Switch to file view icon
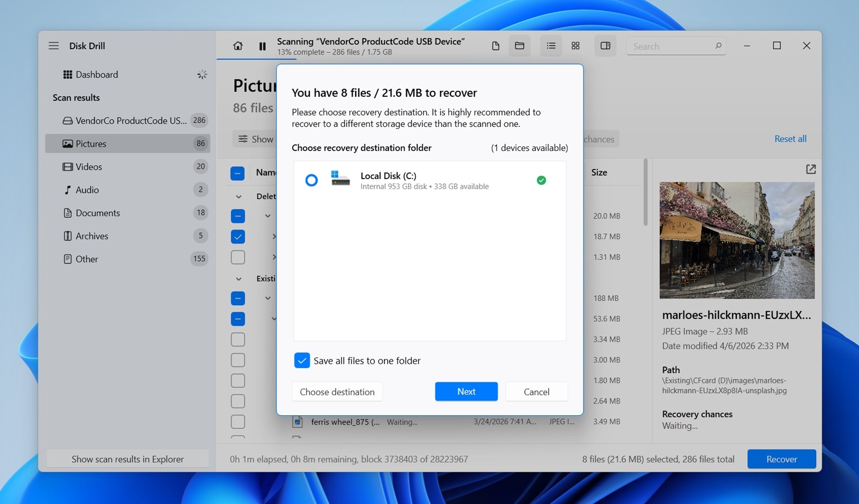Image resolution: width=859 pixels, height=504 pixels. [x=495, y=46]
